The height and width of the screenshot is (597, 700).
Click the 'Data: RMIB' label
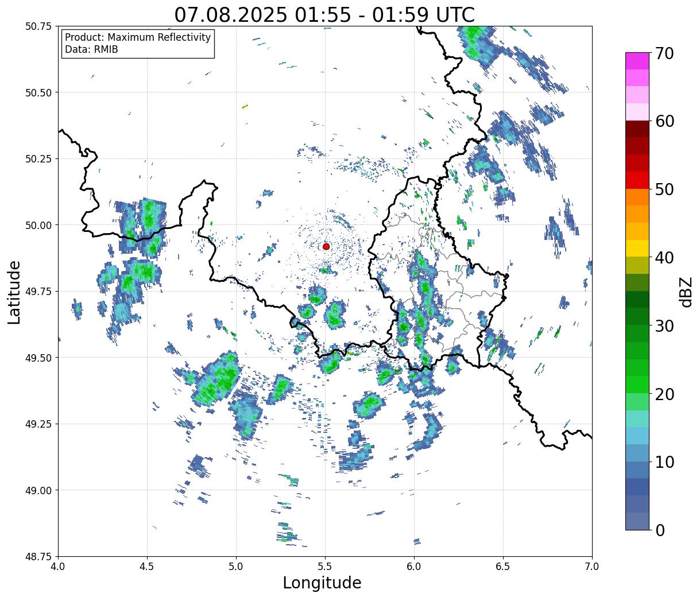click(x=91, y=50)
